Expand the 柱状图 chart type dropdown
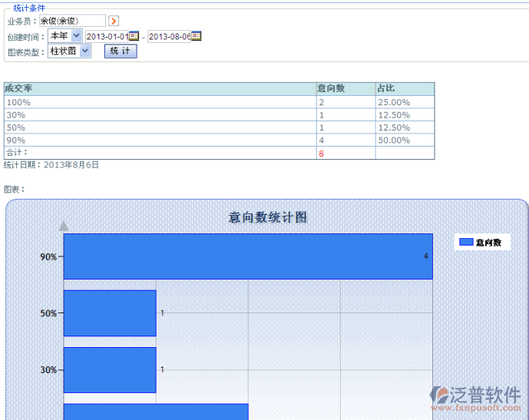 [69, 51]
